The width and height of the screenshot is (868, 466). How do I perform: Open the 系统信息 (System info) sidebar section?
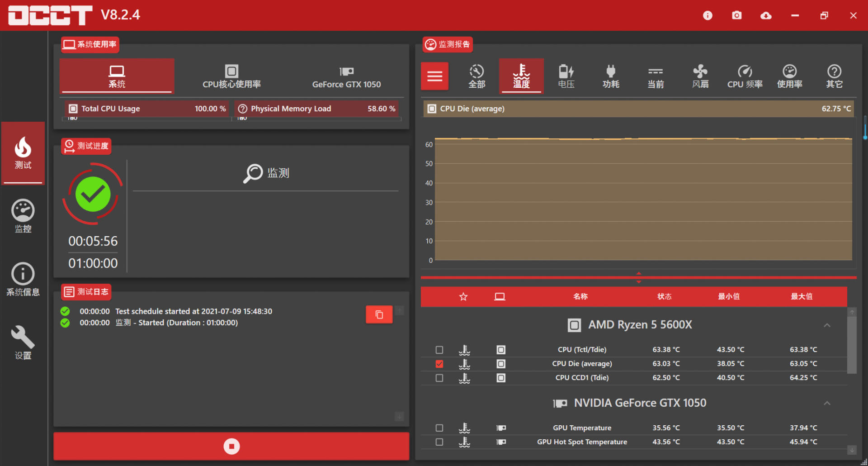point(23,280)
